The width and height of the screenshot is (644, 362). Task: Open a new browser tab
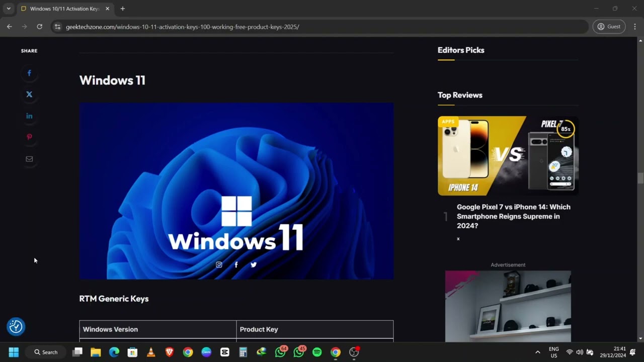[x=122, y=9]
